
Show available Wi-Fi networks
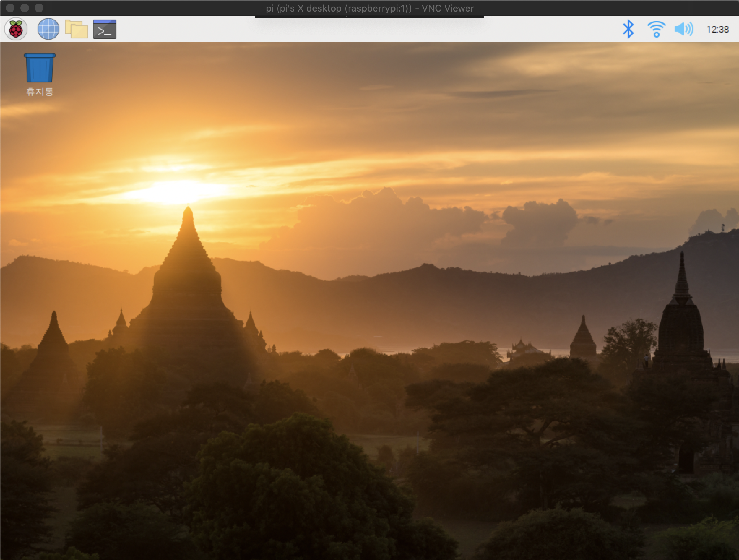coord(656,29)
